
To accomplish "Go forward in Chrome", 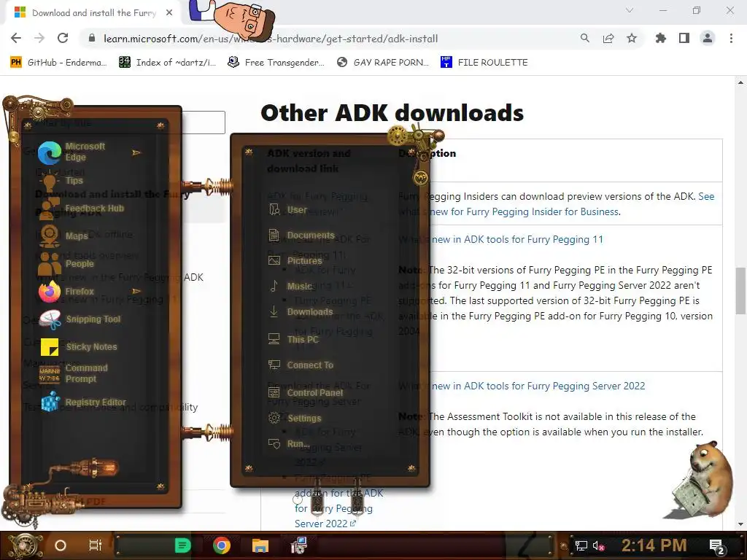I will pos(39,38).
